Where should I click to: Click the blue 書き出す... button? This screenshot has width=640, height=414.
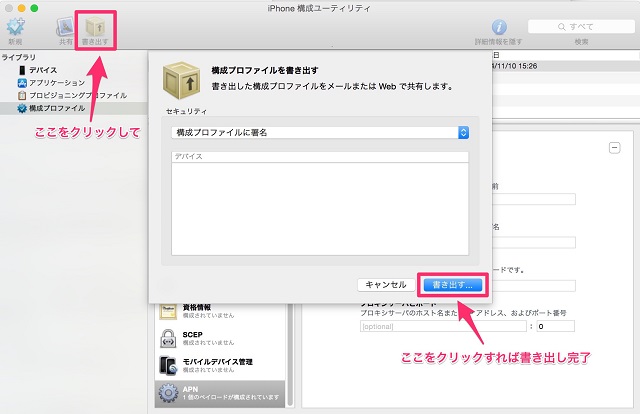click(453, 285)
